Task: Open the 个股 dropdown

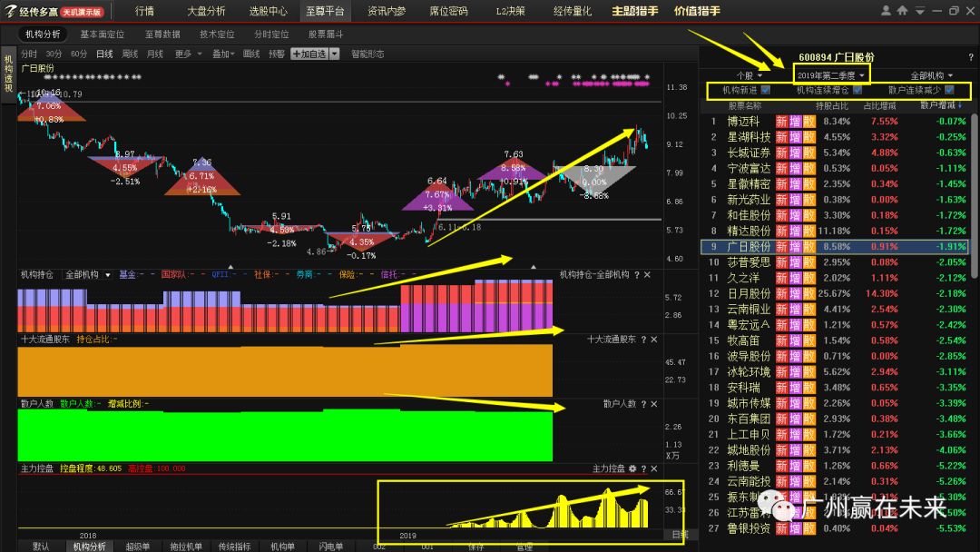Action: [x=749, y=75]
